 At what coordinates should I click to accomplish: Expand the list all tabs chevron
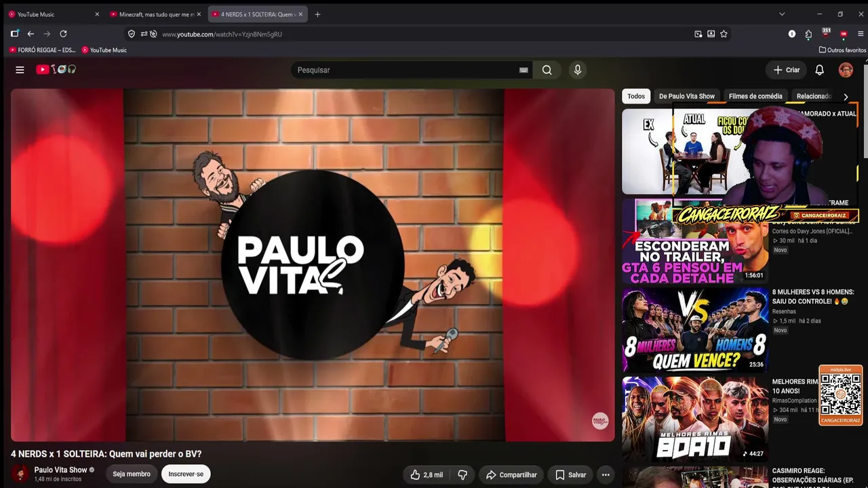click(x=782, y=14)
